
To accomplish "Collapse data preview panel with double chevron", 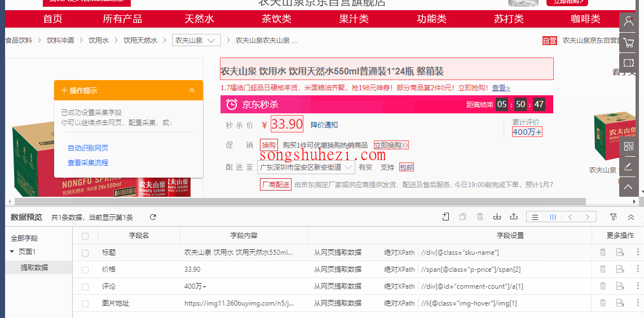I will point(631,217).
